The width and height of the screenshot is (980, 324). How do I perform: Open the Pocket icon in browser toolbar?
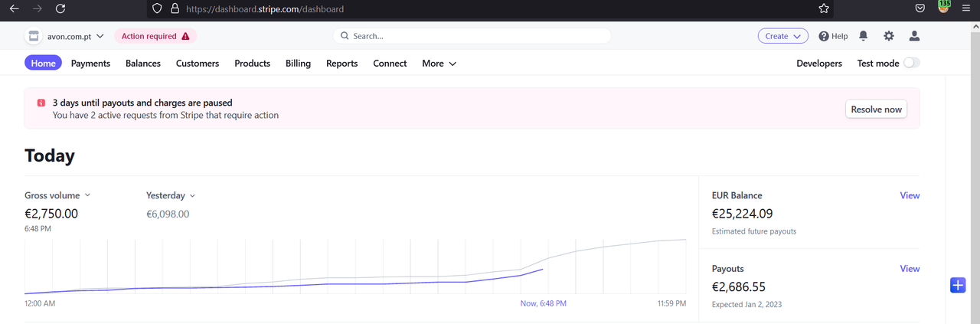920,8
